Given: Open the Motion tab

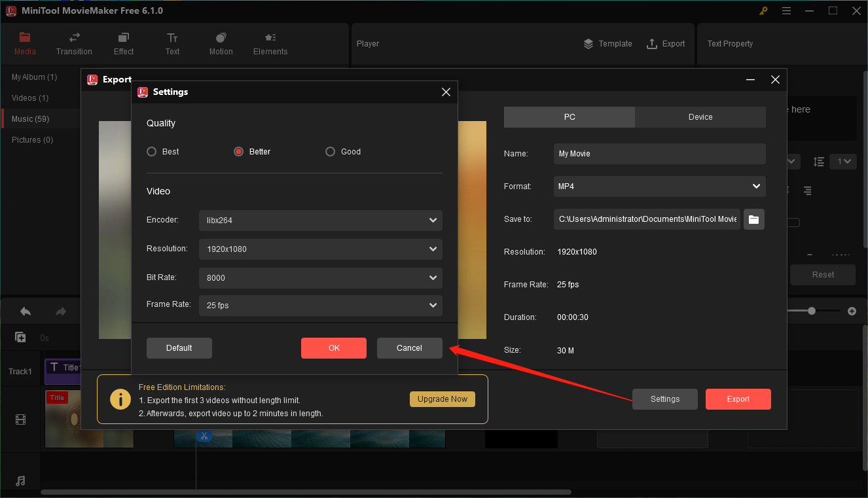Looking at the screenshot, I should pos(221,44).
